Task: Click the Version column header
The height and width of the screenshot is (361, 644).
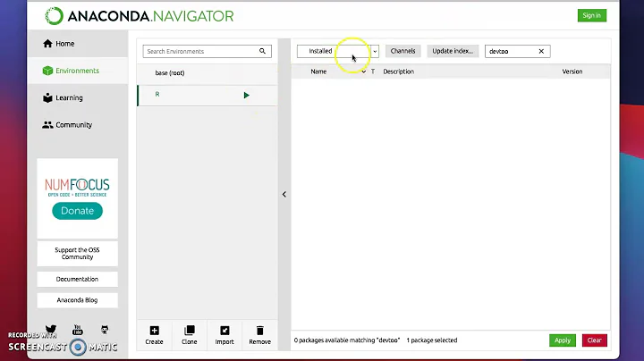Action: [572, 71]
